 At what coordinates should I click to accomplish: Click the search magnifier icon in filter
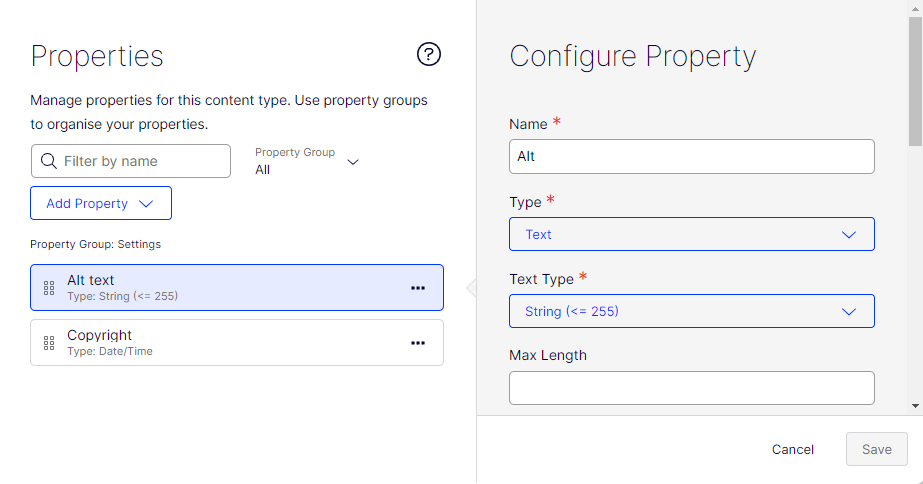(49, 161)
